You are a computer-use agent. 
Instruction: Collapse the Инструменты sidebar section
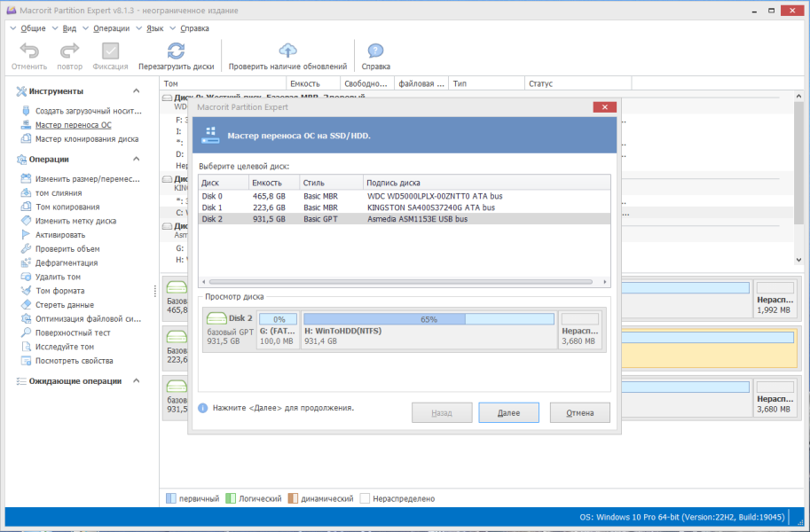click(137, 91)
